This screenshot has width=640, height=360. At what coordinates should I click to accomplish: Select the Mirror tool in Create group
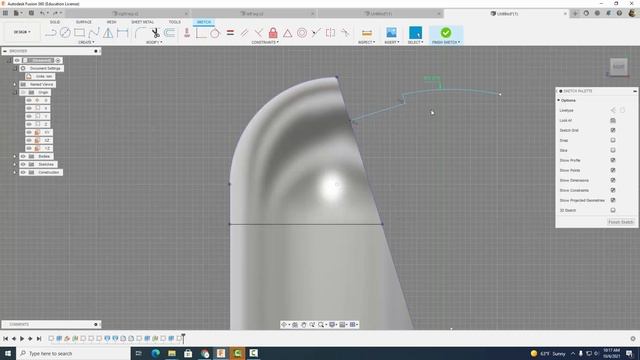[108, 33]
